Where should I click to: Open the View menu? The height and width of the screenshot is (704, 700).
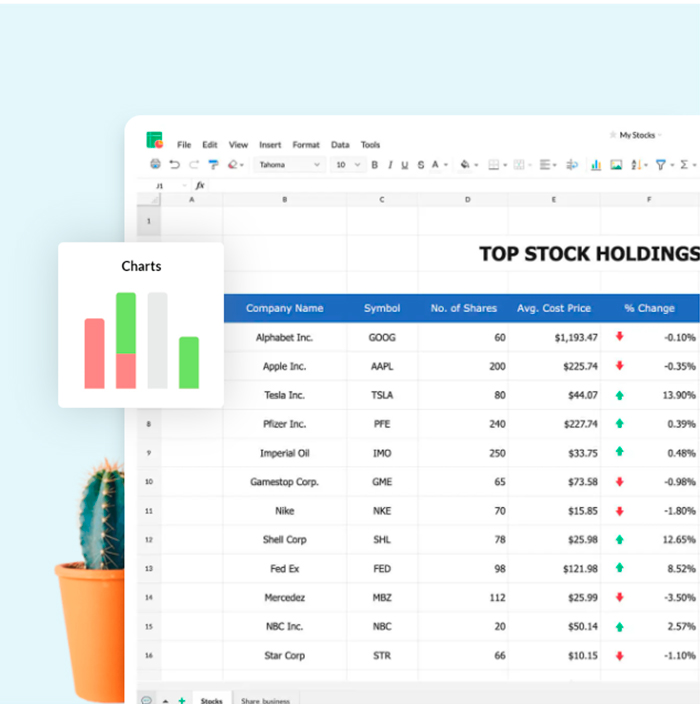click(x=238, y=145)
